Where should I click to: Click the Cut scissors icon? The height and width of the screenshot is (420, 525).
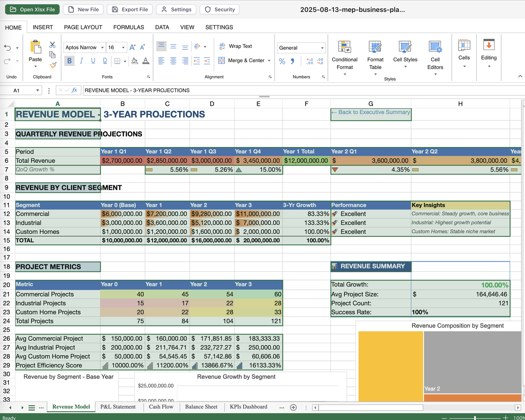pos(53,45)
